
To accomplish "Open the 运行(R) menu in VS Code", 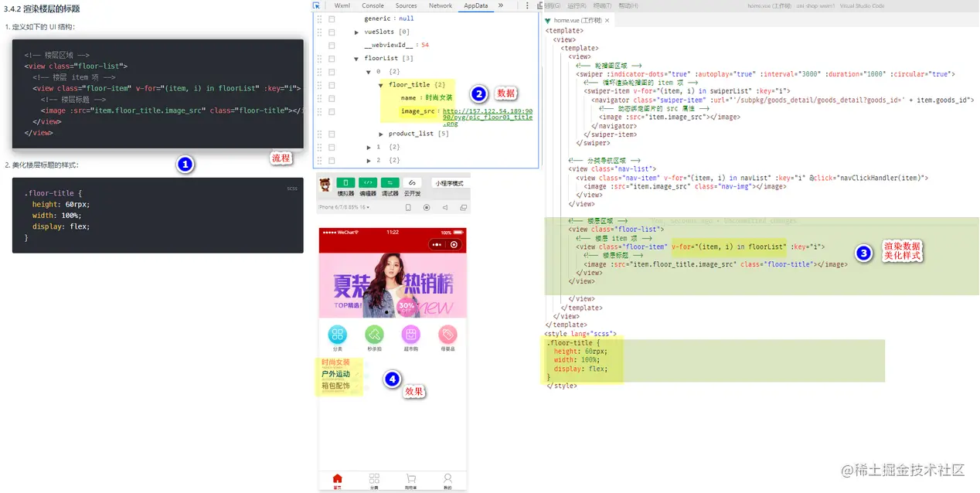I will click(x=577, y=5).
